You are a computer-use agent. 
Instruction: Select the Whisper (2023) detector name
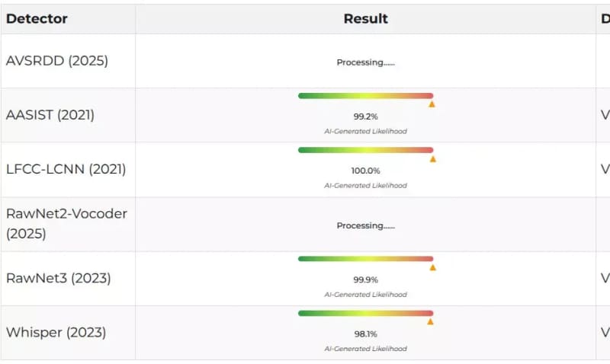point(56,332)
